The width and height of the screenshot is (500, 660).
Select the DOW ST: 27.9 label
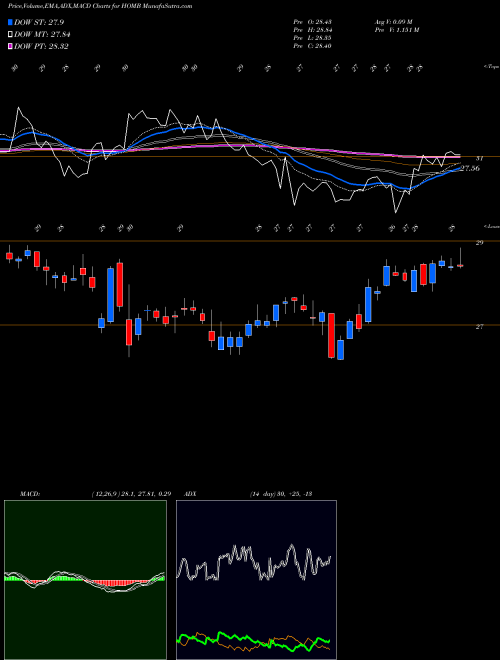pos(39,22)
